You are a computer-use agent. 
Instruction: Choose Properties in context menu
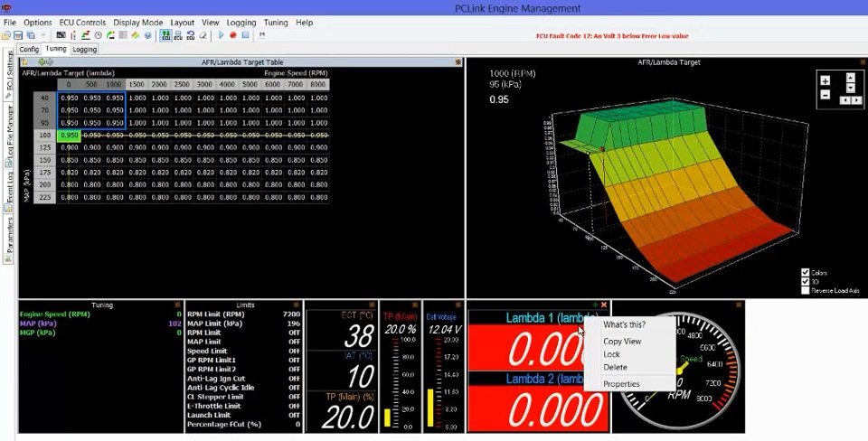[x=621, y=383]
